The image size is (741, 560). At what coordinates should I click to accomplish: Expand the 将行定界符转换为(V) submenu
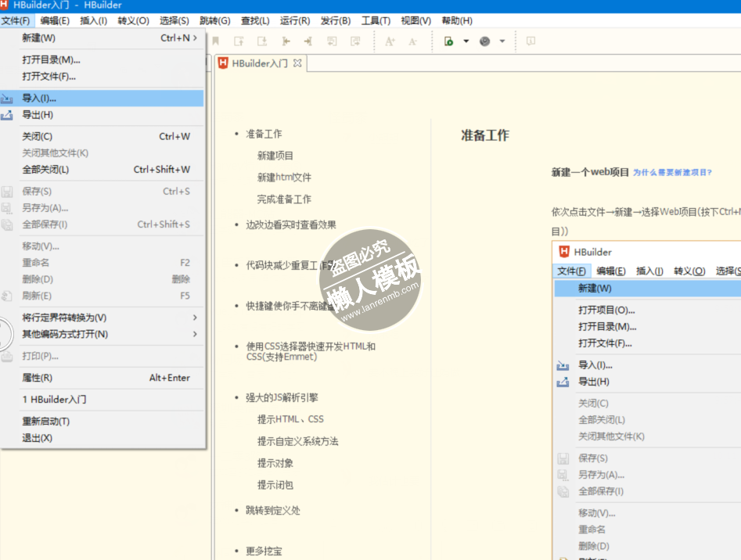coord(102,318)
